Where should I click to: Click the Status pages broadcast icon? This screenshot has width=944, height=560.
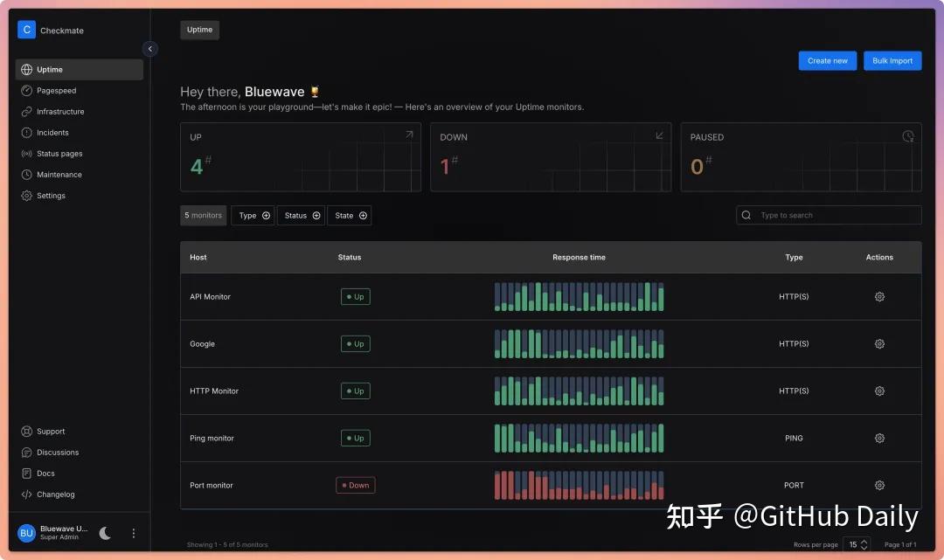pyautogui.click(x=27, y=154)
